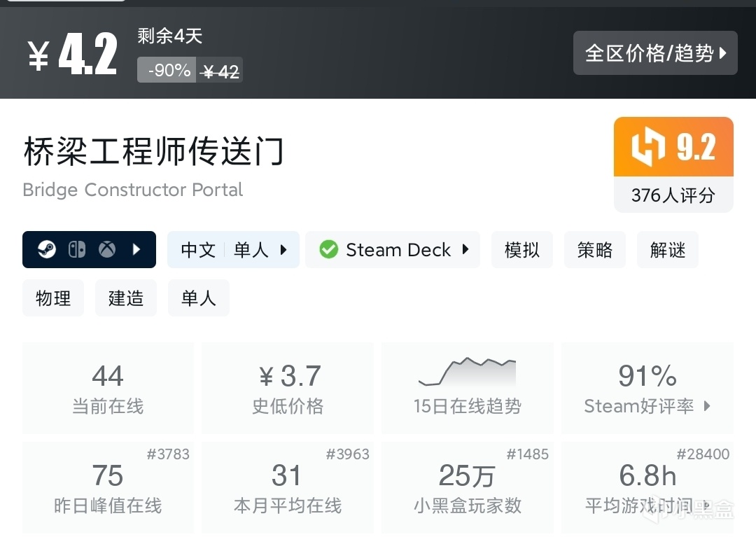
Task: Open the 小黑盒玩家数 25万 card
Action: click(x=467, y=487)
